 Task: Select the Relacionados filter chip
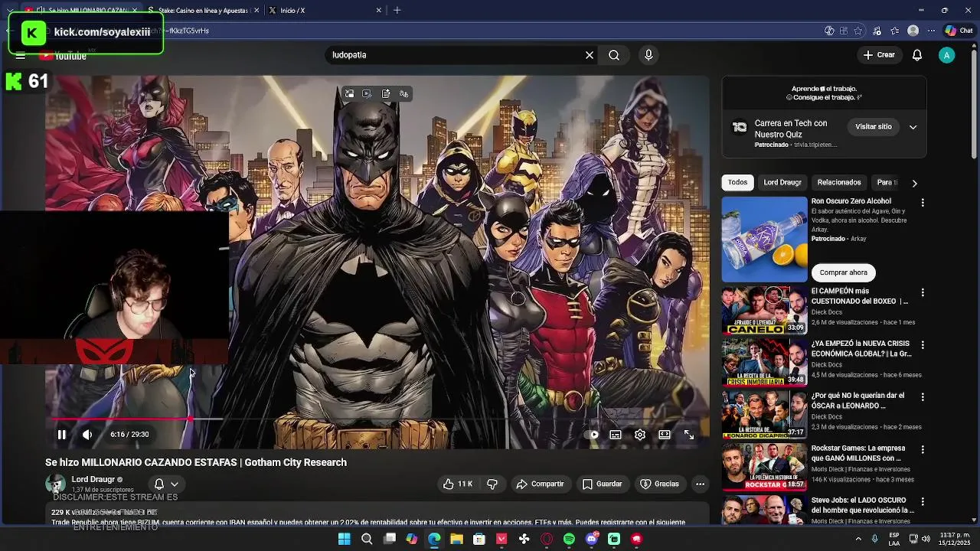839,182
